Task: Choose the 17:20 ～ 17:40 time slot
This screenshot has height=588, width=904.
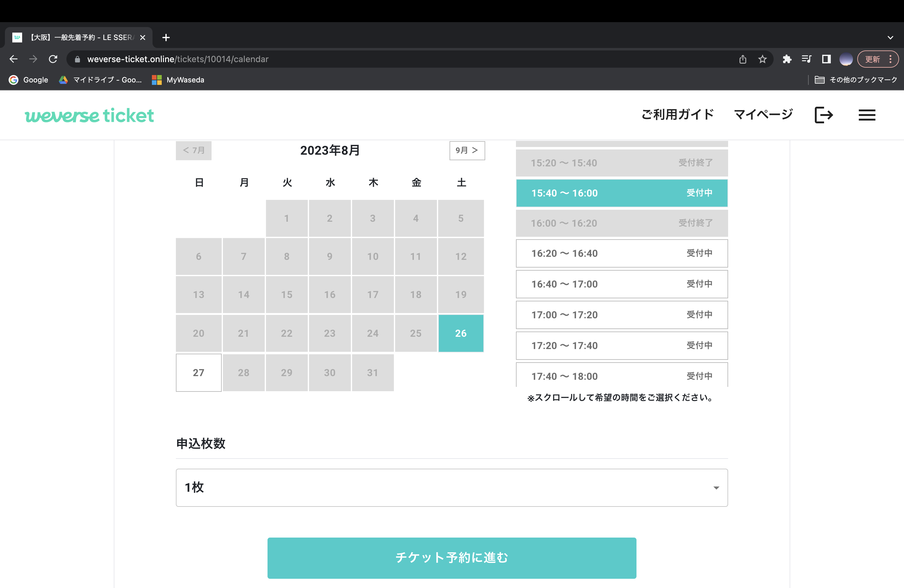Action: click(x=621, y=346)
